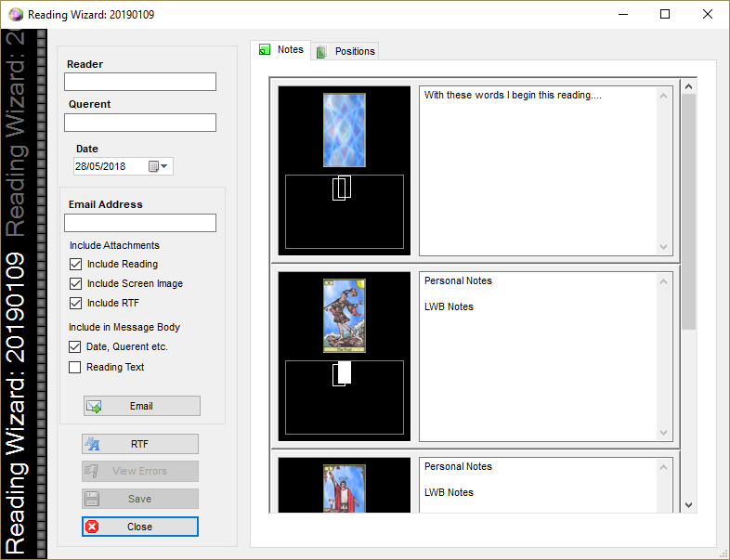This screenshot has height=560, width=730.
Task: Click the View Errors button
Action: 140,471
